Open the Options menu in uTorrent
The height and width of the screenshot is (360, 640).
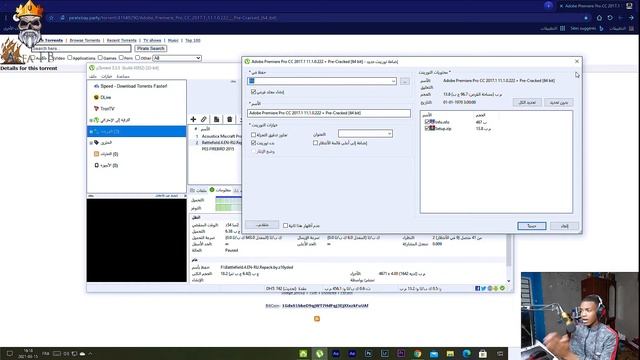coord(107,76)
